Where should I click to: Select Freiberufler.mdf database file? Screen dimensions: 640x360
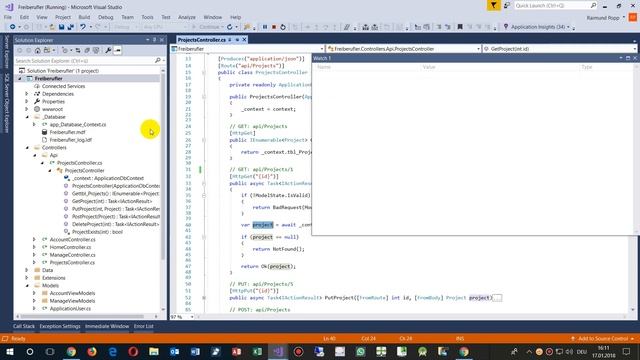point(67,132)
